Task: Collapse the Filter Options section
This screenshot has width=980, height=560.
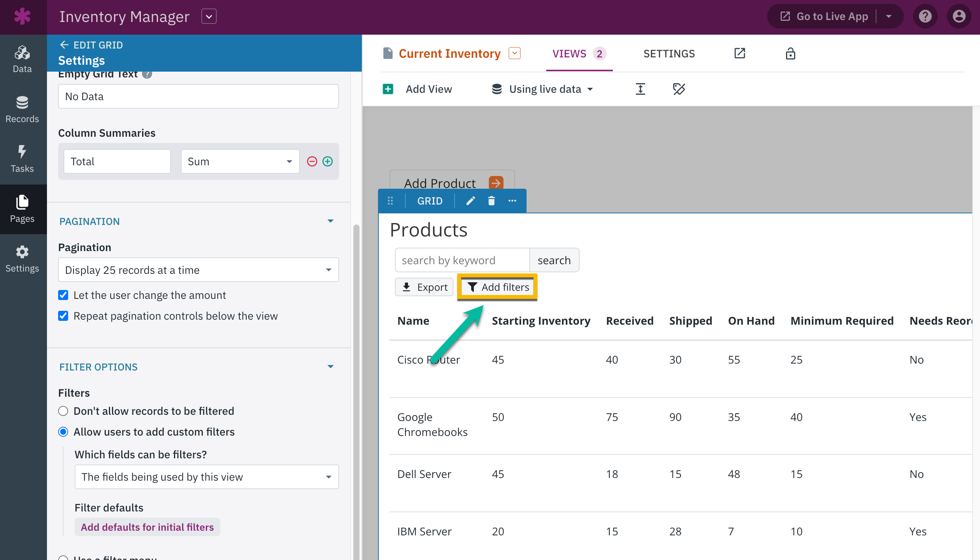Action: (x=330, y=367)
